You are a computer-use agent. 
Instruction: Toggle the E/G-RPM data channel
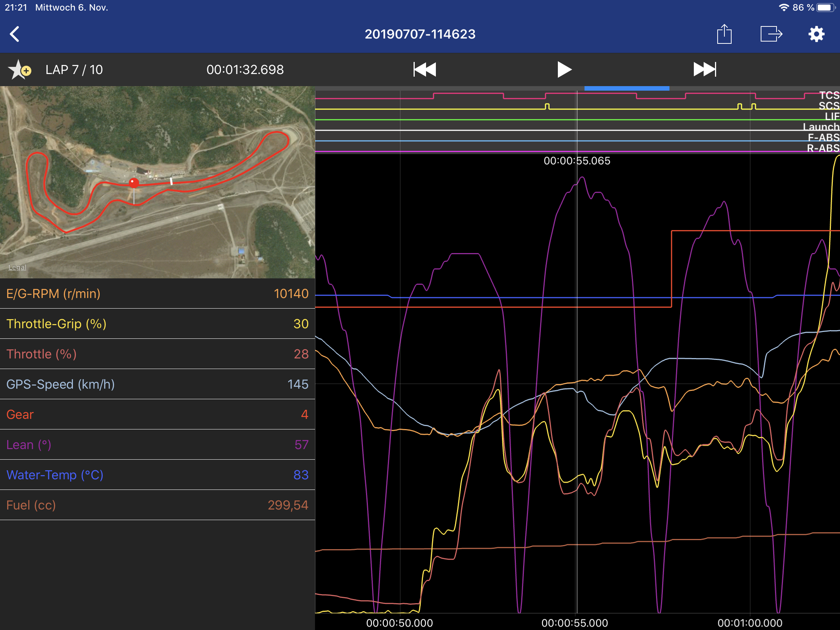tap(157, 293)
